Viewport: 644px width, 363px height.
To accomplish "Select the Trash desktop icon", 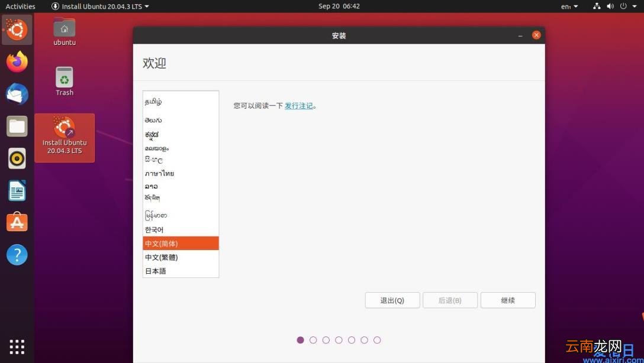I will (x=65, y=81).
